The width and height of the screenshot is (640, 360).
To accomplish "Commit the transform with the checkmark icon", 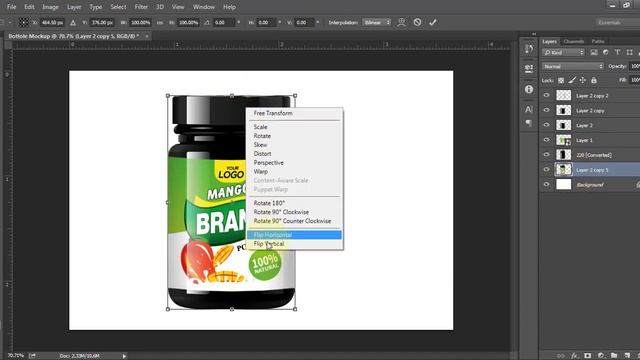I will [x=433, y=22].
